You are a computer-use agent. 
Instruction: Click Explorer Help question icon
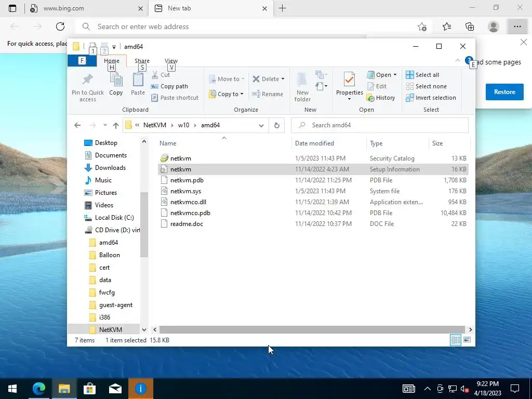click(x=469, y=60)
